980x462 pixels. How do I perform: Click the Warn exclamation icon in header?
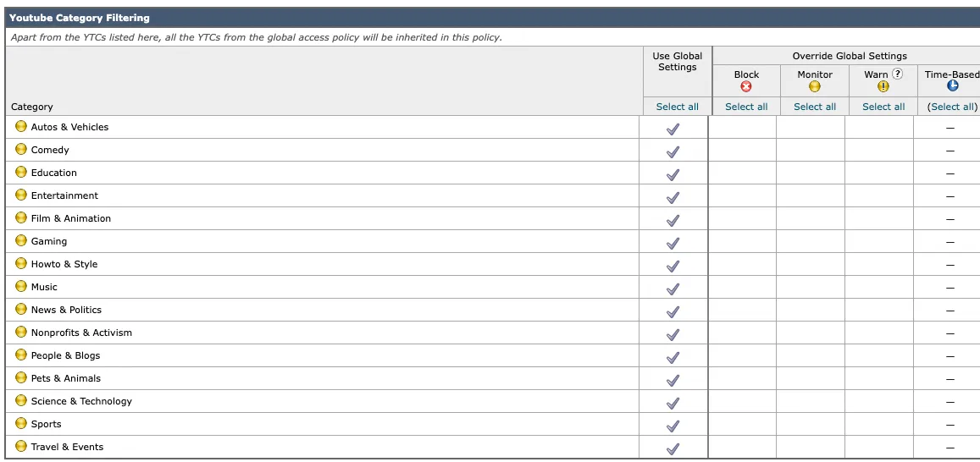click(x=883, y=86)
